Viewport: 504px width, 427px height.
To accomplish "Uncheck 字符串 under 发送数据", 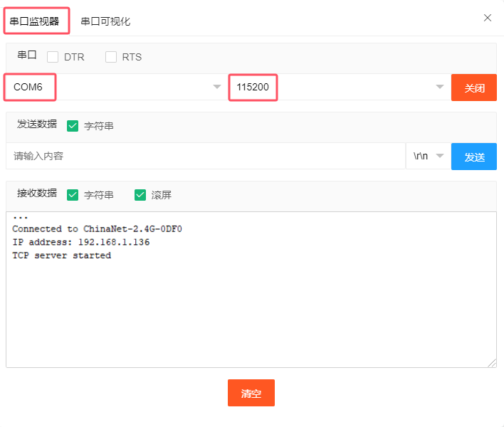I will tap(73, 126).
